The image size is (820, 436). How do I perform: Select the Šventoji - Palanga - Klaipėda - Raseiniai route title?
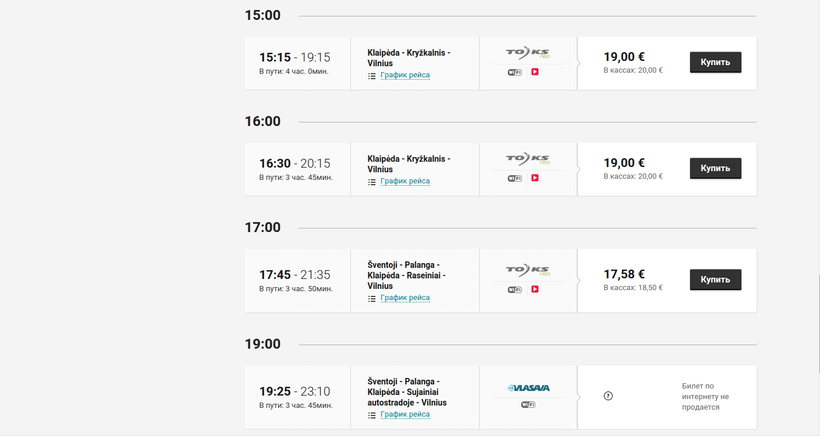tap(405, 275)
